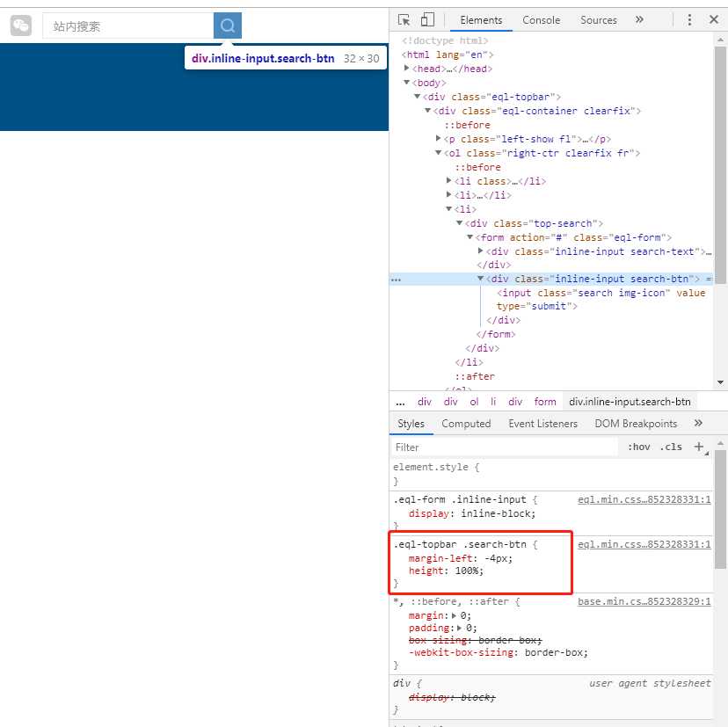Click the Elements tree scroll-down arrow

point(720,382)
